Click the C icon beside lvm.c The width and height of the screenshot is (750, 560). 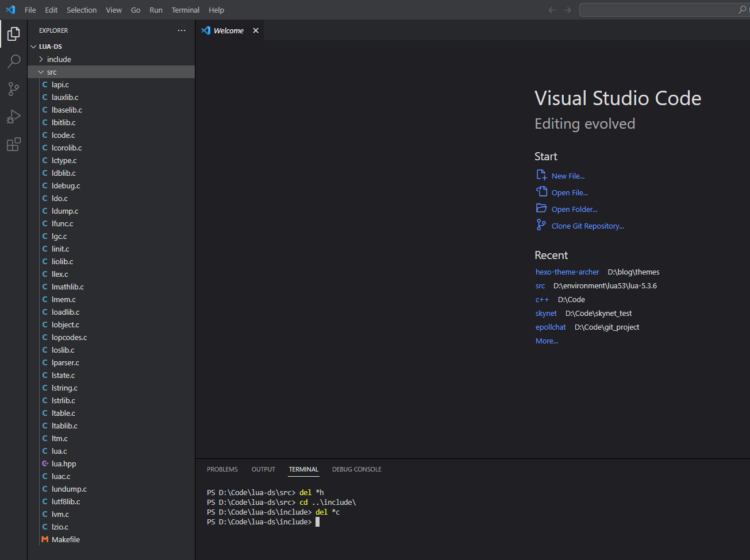click(x=45, y=514)
